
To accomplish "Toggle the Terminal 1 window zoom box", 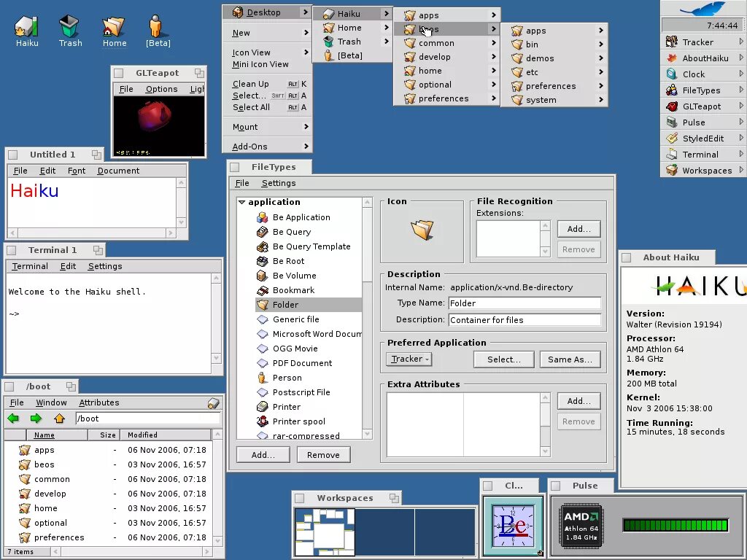I will [x=98, y=250].
